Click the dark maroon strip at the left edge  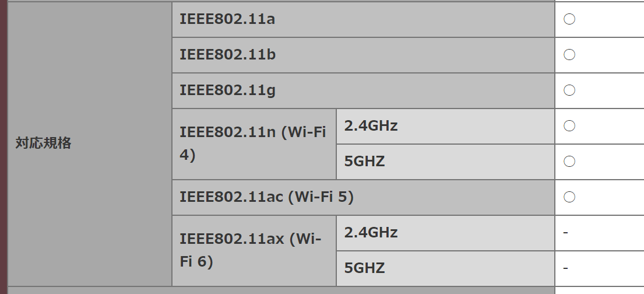3,146
